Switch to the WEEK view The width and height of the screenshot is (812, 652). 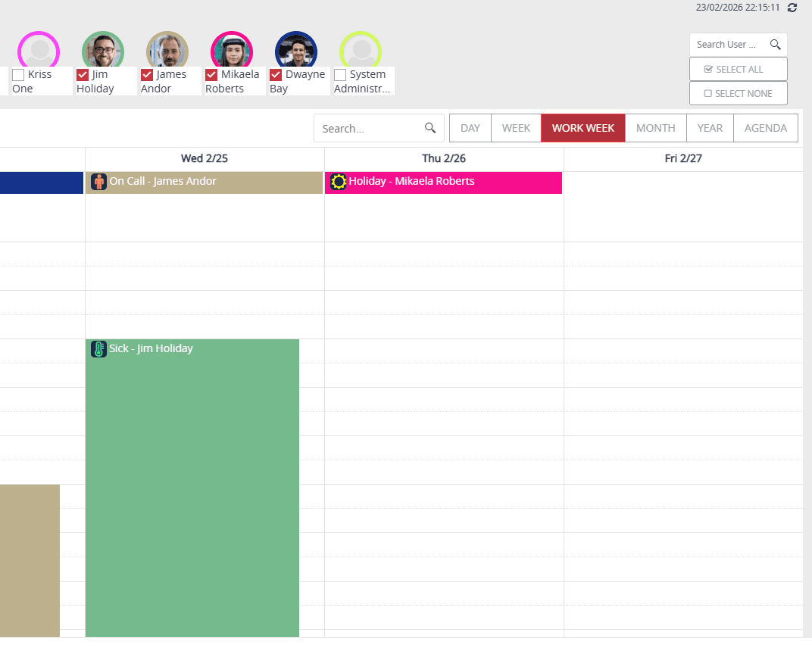click(x=516, y=128)
